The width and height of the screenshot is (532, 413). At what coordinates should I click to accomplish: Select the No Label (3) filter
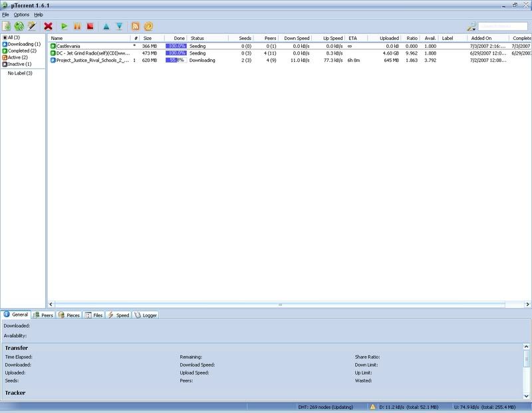pos(20,73)
